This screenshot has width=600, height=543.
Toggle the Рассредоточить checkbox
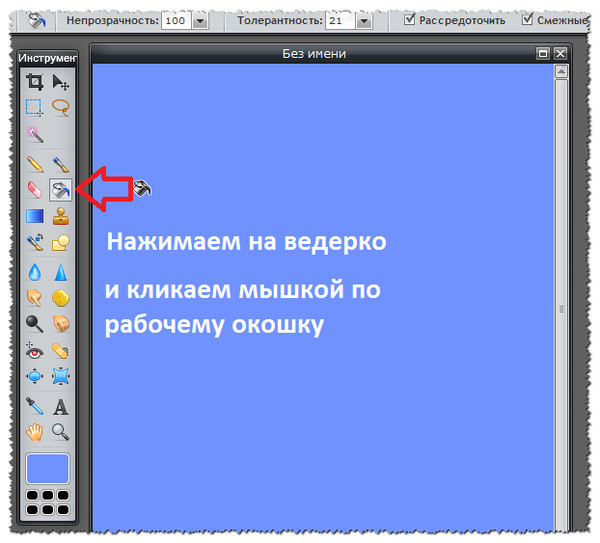409,19
